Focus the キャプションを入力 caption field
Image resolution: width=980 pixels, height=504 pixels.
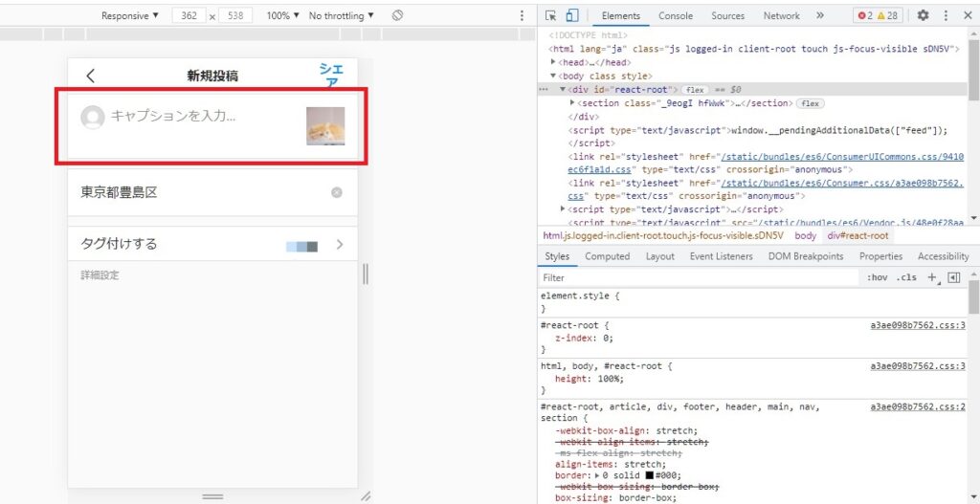[174, 116]
